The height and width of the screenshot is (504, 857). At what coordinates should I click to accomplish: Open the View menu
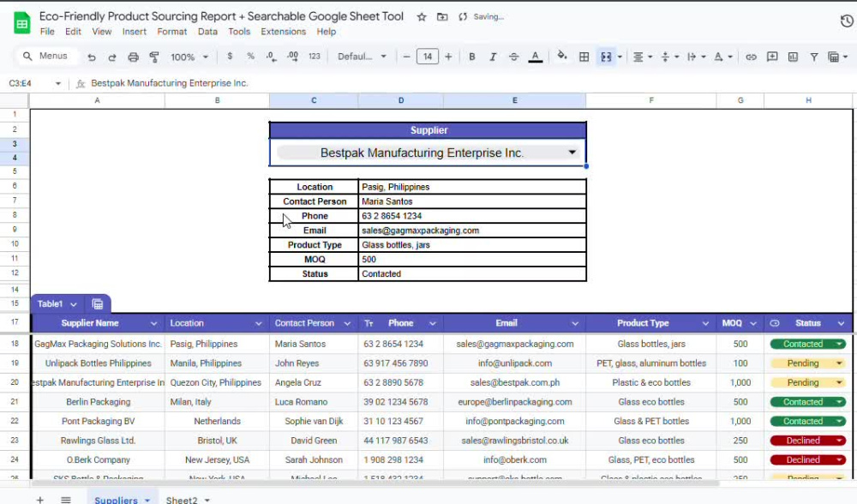(x=102, y=32)
